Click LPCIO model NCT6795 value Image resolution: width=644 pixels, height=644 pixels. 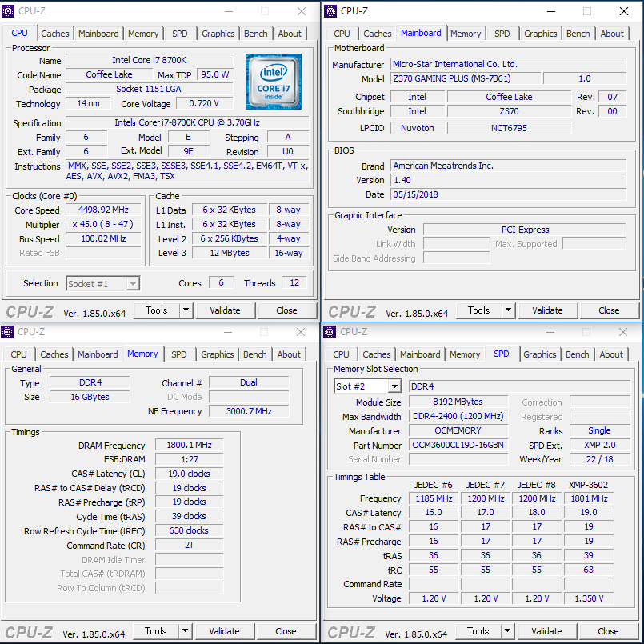[x=509, y=128]
